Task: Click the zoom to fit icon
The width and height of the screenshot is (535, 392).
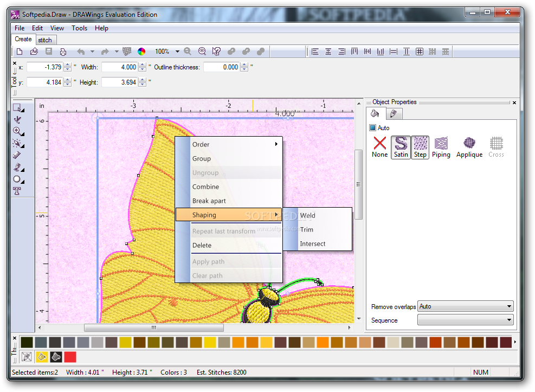Action: coord(202,52)
